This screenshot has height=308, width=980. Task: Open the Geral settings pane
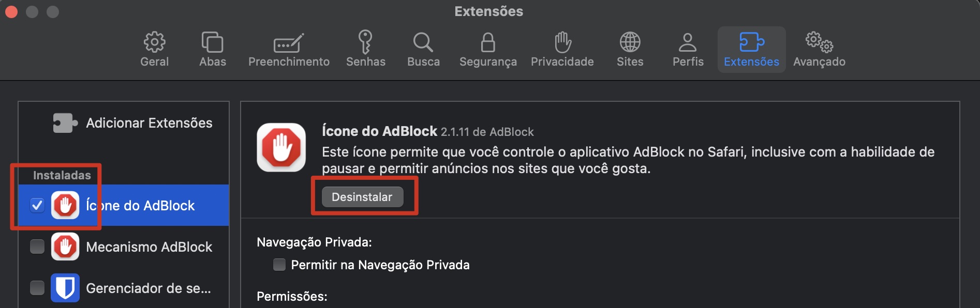coord(154,48)
